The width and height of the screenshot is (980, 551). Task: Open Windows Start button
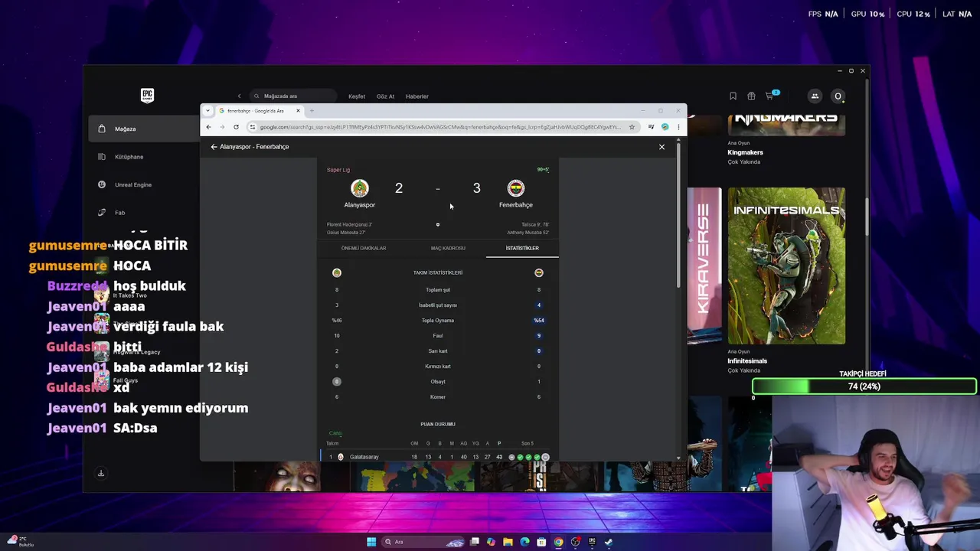[371, 542]
